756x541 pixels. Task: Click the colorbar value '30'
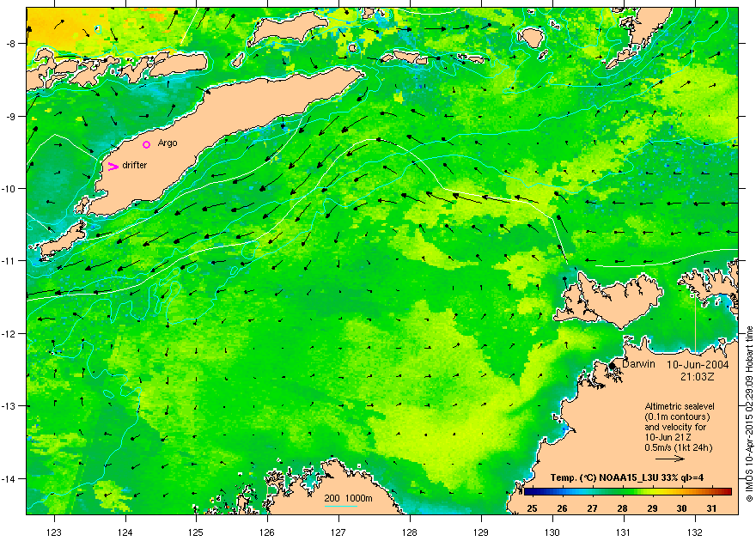[x=681, y=508]
